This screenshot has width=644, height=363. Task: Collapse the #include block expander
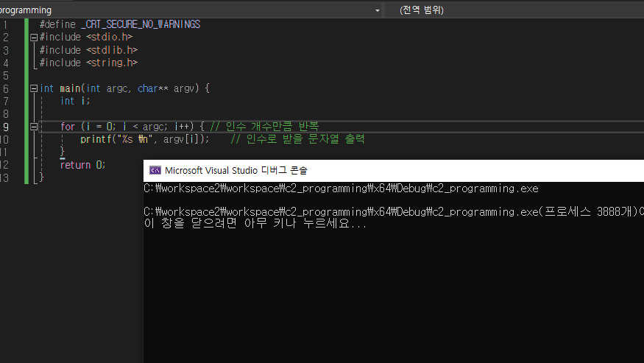[x=34, y=38]
